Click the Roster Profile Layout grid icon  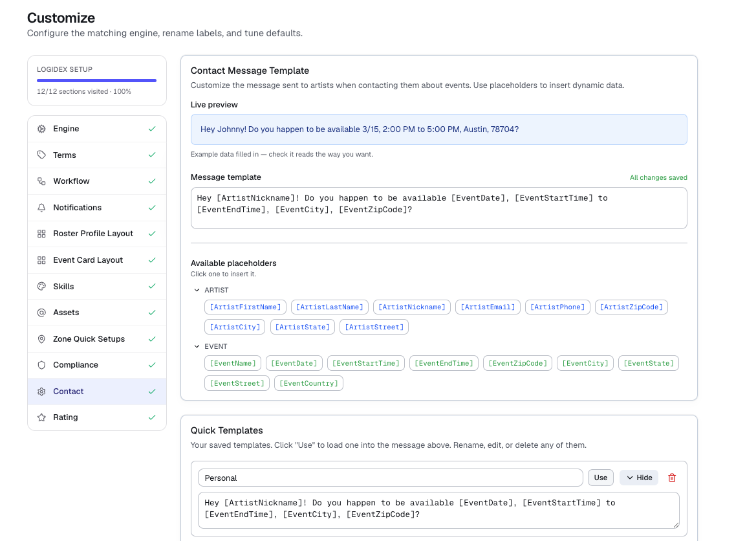coord(41,234)
